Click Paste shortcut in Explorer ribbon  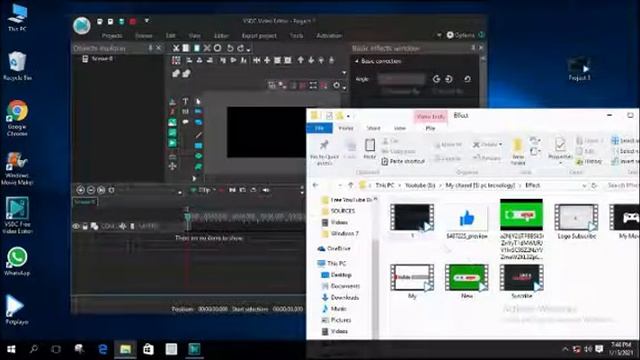coord(403,162)
